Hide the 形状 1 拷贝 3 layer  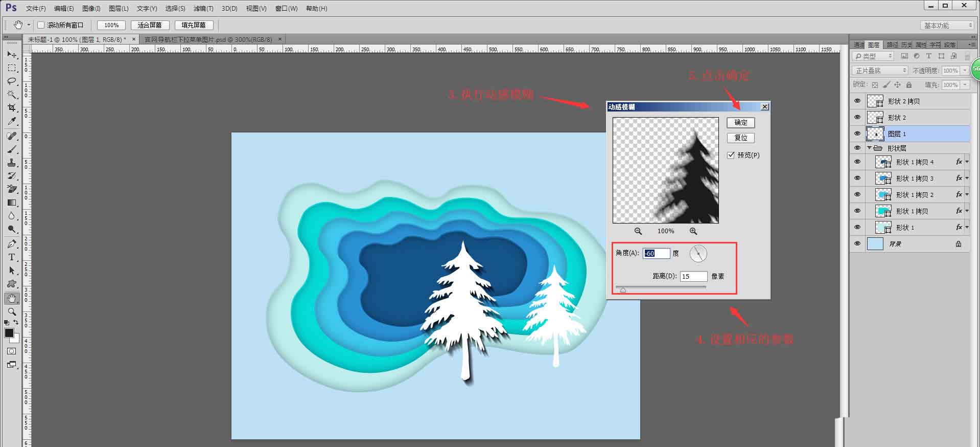point(857,178)
